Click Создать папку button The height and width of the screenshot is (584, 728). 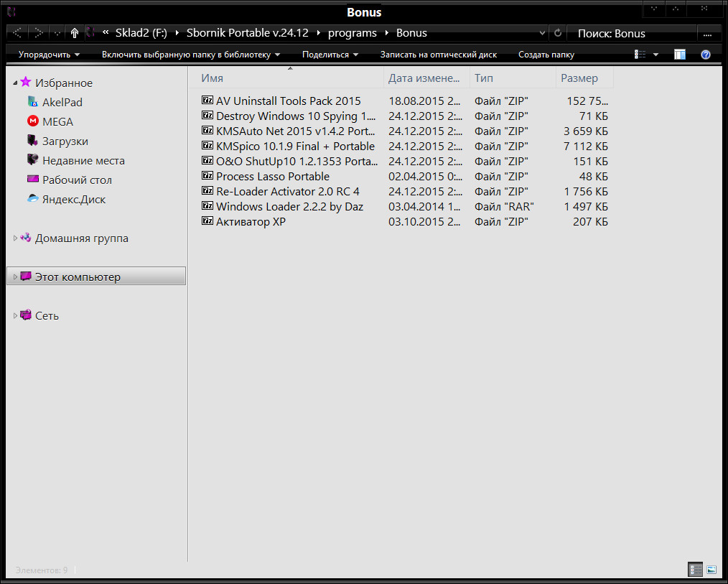[546, 55]
